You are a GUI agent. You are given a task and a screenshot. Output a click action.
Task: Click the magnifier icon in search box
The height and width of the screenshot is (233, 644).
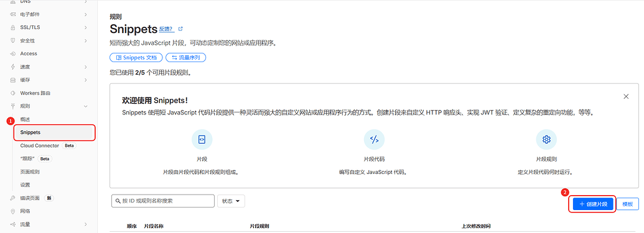(118, 201)
